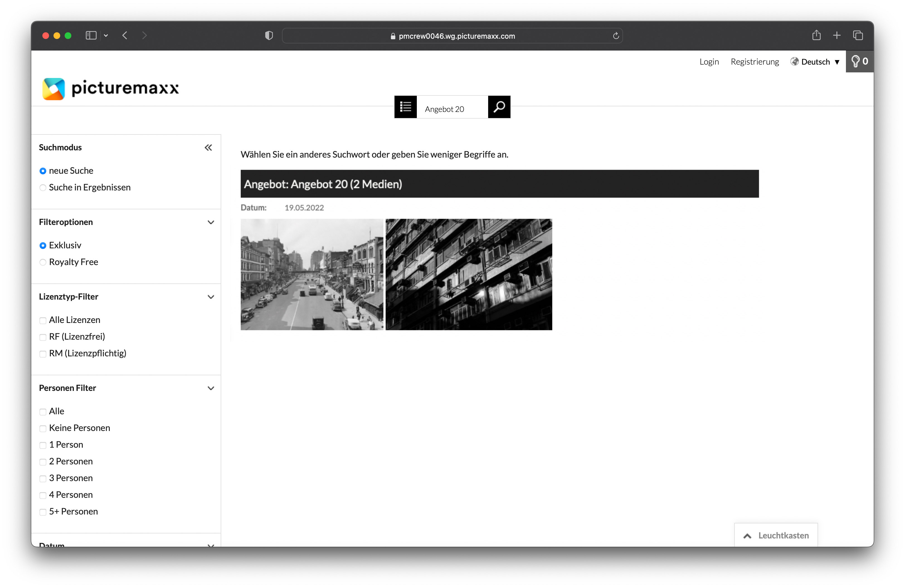Check the 2 Personen checkbox
Screen dimensions: 905x588
click(43, 462)
